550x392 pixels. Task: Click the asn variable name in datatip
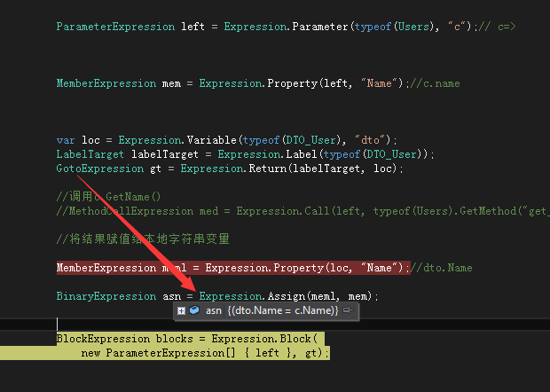(x=213, y=310)
